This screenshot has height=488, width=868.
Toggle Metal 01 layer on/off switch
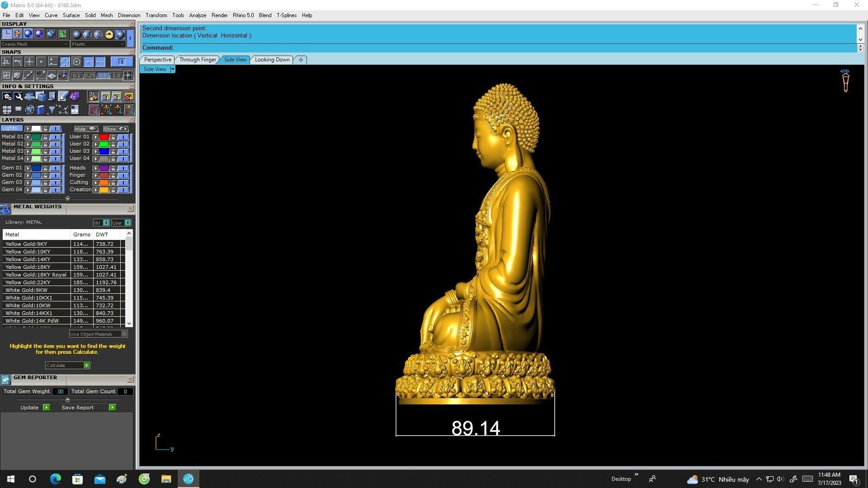tap(55, 137)
